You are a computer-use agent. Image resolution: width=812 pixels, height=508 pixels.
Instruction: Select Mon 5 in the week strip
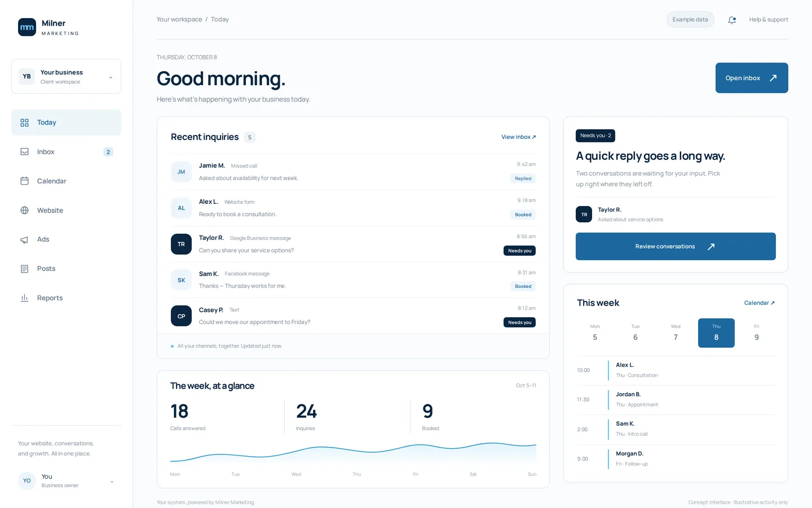pyautogui.click(x=595, y=333)
